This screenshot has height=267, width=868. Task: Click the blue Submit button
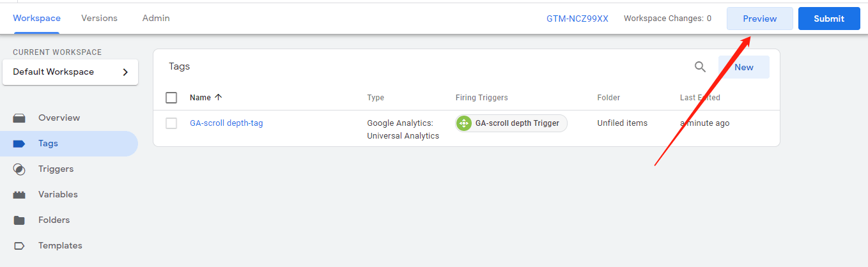[x=829, y=19]
